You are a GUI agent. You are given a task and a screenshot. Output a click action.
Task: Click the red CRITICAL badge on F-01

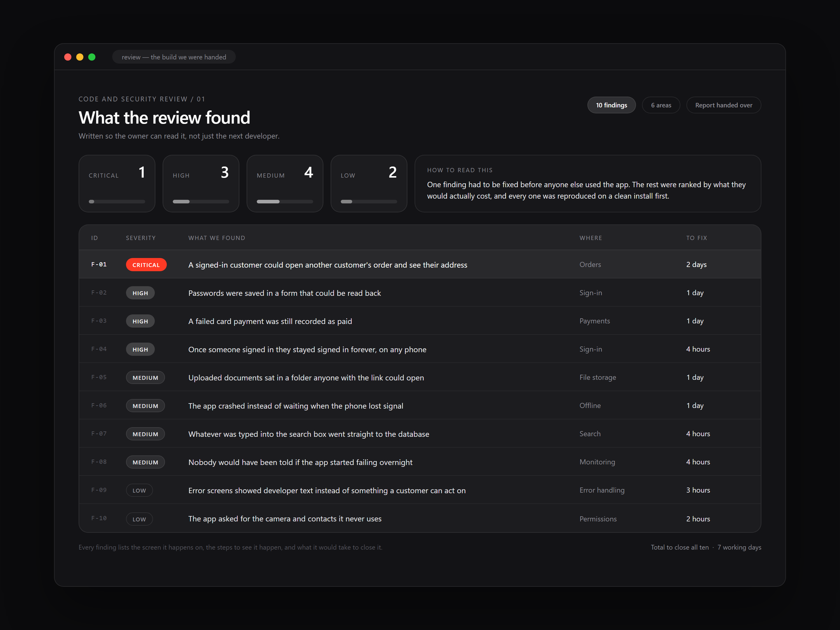(146, 265)
